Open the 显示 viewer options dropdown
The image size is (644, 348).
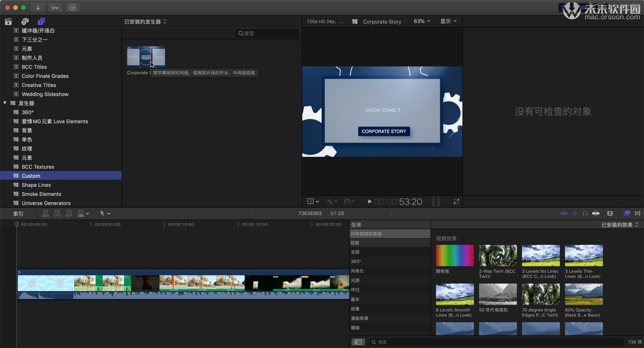(448, 21)
